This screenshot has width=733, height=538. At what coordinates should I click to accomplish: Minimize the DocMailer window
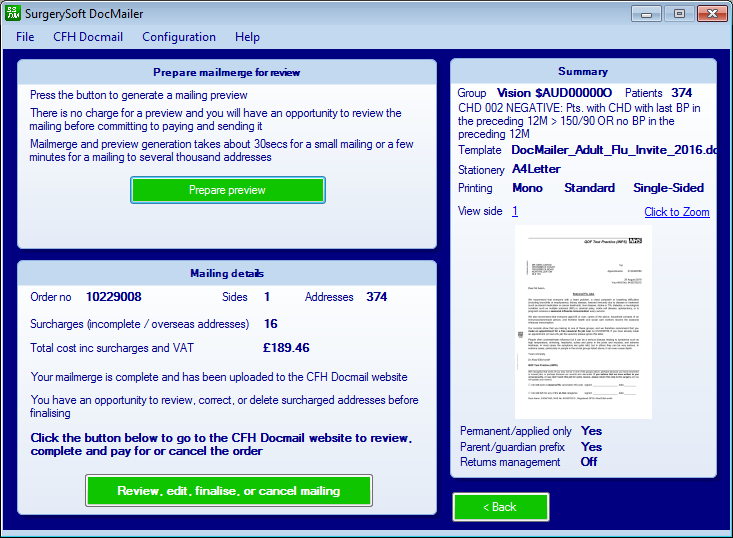click(x=646, y=14)
